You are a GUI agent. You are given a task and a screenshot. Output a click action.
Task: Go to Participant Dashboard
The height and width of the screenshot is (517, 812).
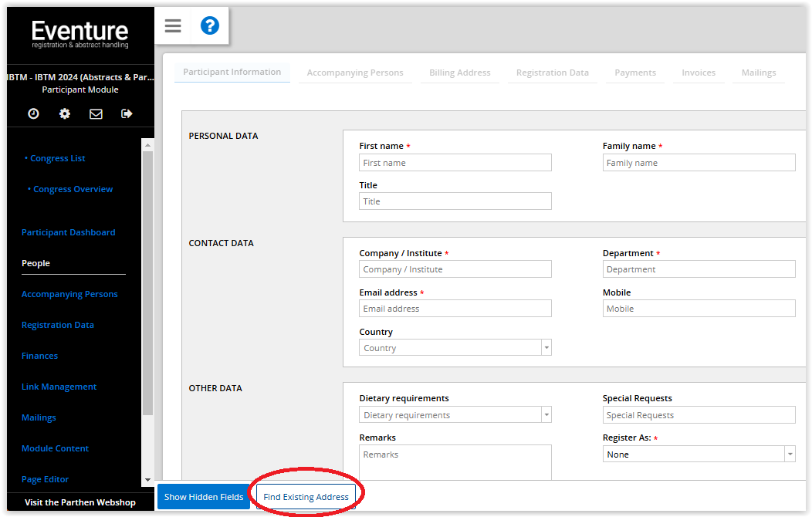pyautogui.click(x=69, y=232)
